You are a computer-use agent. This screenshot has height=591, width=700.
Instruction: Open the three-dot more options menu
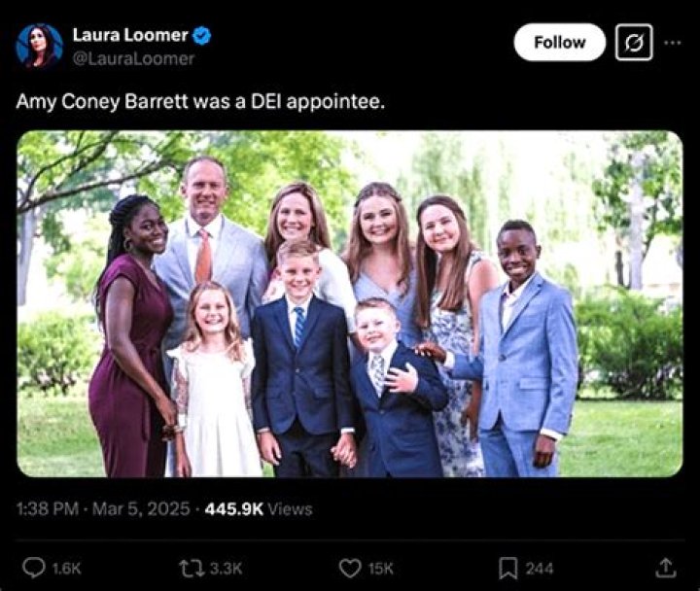tap(673, 43)
